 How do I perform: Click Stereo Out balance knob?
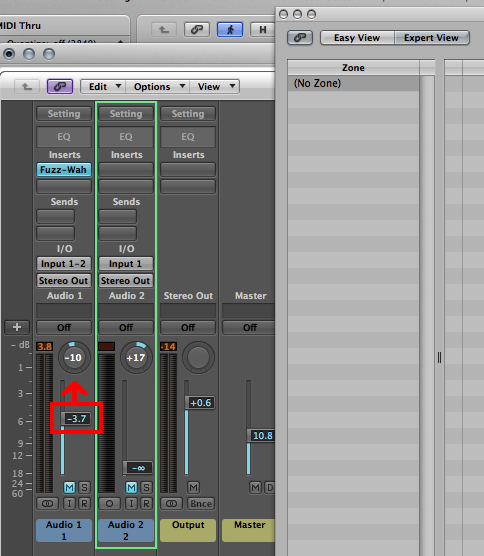click(x=198, y=357)
